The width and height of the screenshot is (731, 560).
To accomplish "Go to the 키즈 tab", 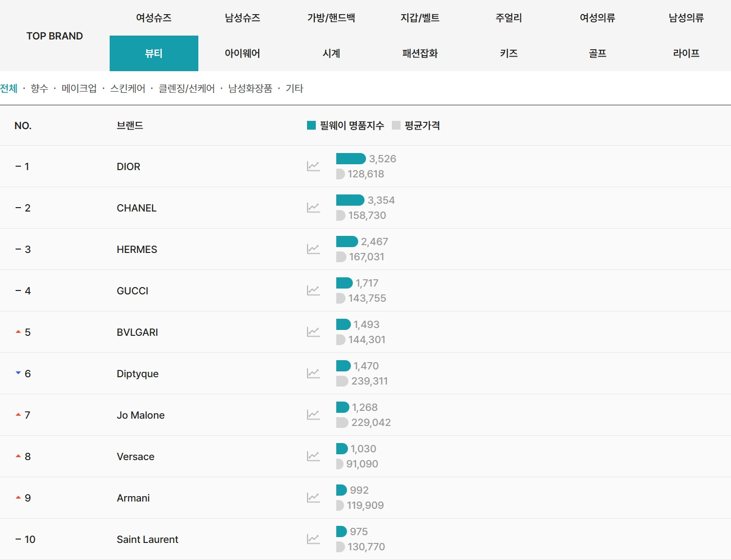I will (509, 53).
